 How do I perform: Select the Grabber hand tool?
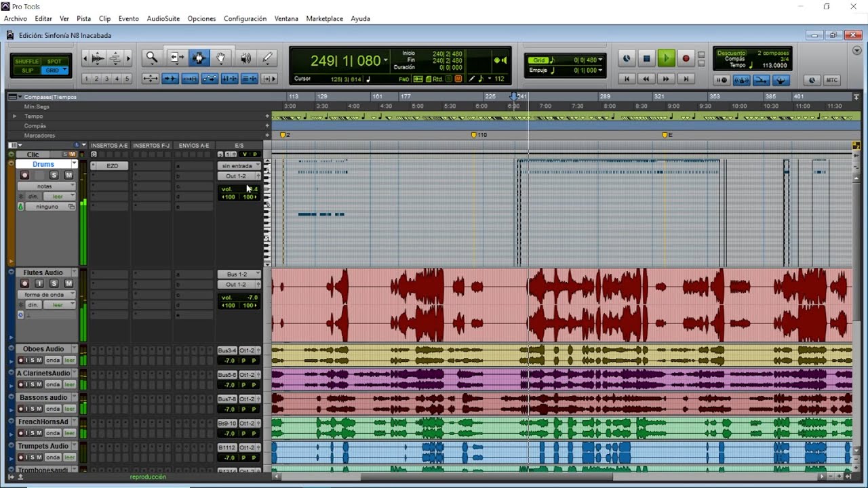coord(221,58)
